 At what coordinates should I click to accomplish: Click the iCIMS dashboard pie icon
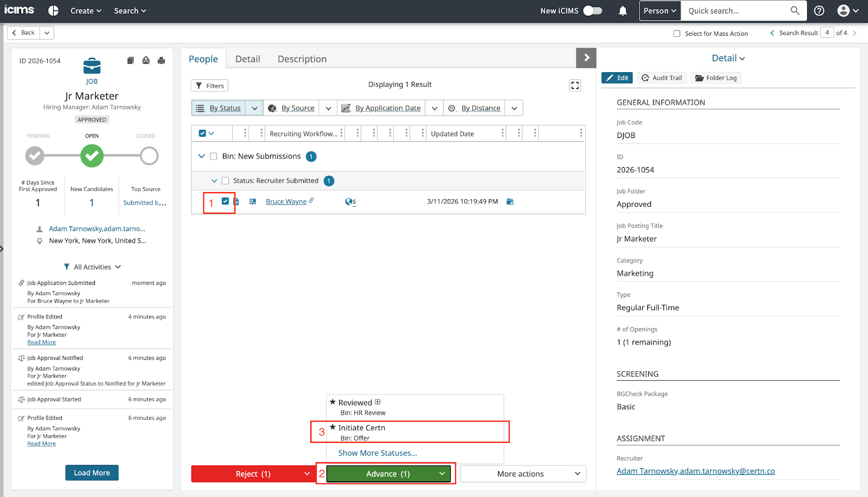click(x=53, y=11)
